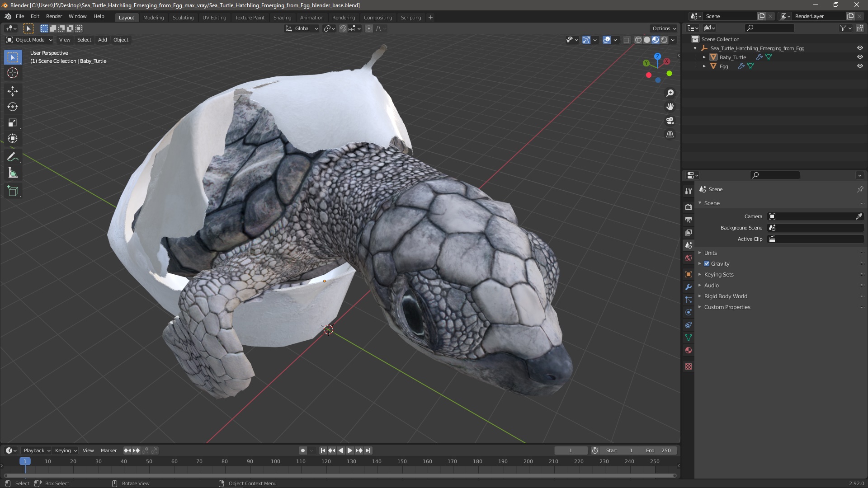Toggle auto keying record button
Image resolution: width=868 pixels, height=488 pixels.
click(302, 450)
